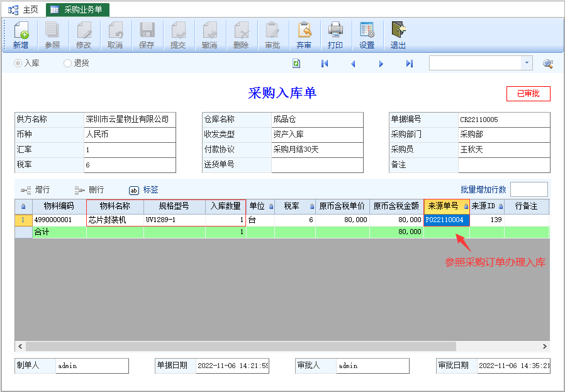565x392 pixels.
Task: Click the scrollbar left arrow
Action: click(20, 346)
